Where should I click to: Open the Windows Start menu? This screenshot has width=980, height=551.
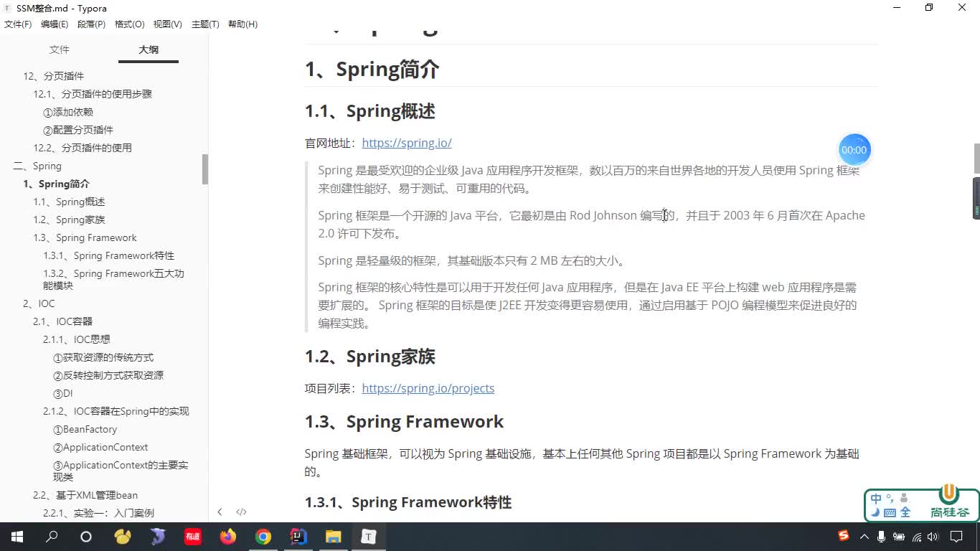(x=17, y=537)
